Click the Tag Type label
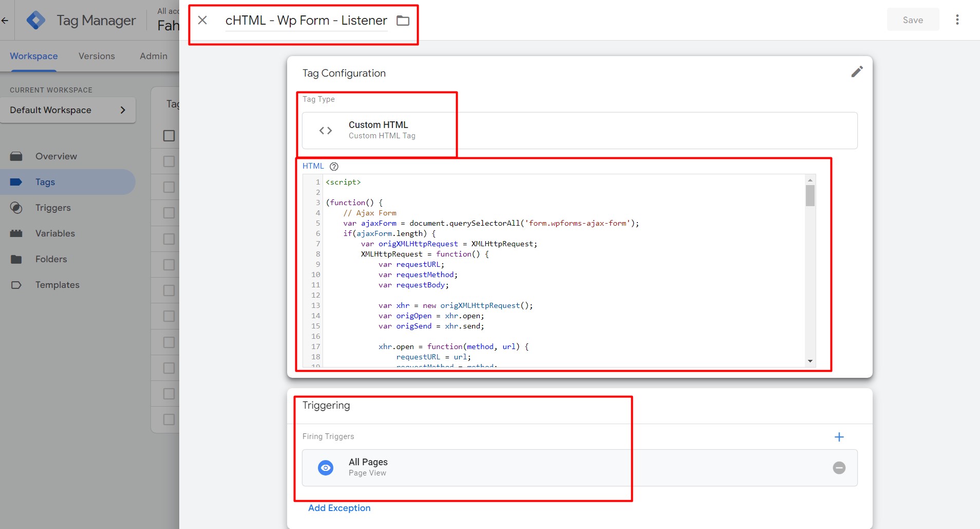The image size is (980, 529). [318, 99]
